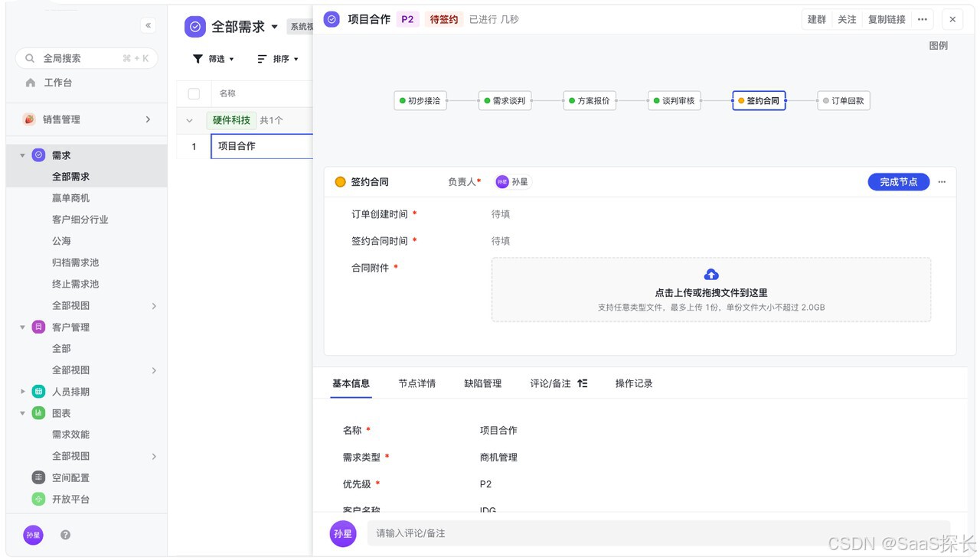The height and width of the screenshot is (560, 980).
Task: Click the 签约合同时间 待填 field
Action: coord(501,241)
